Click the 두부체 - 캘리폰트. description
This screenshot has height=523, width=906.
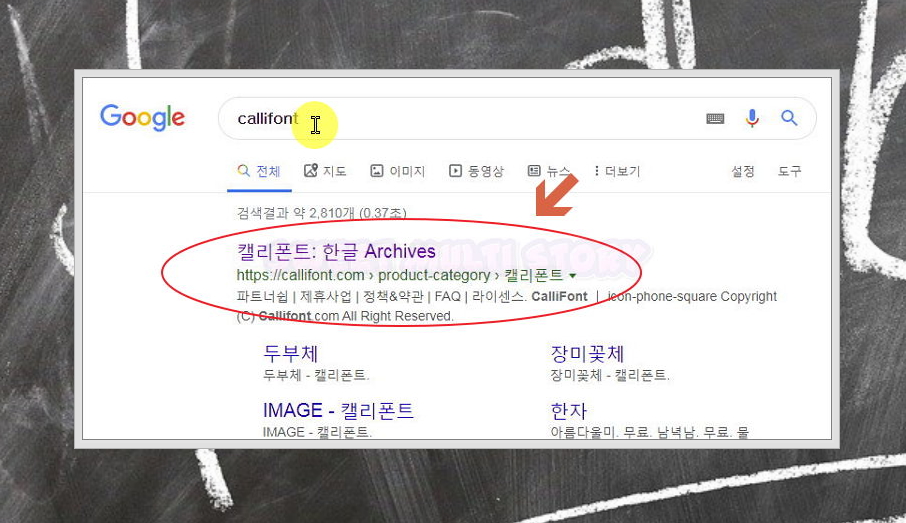click(316, 375)
